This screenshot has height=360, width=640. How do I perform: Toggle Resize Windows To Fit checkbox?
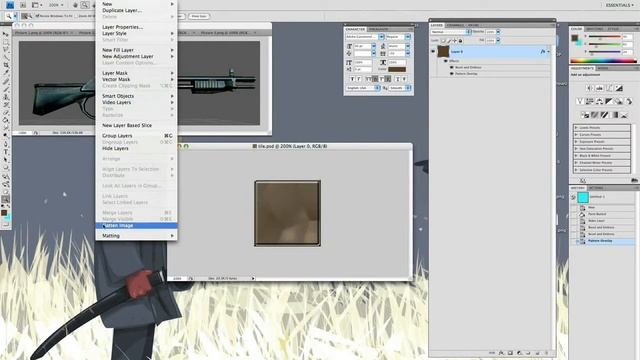point(37,16)
